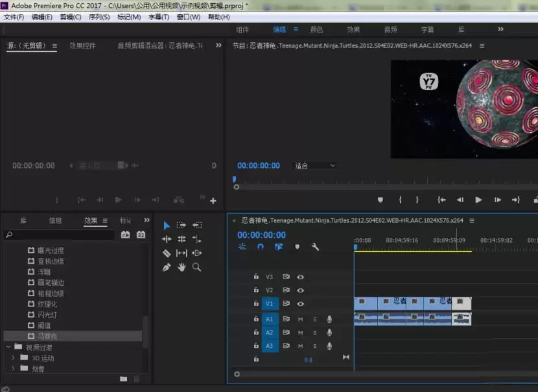Viewport: 538px width, 392px height.
Task: Play the sequence in the Program monitor
Action: (478, 200)
